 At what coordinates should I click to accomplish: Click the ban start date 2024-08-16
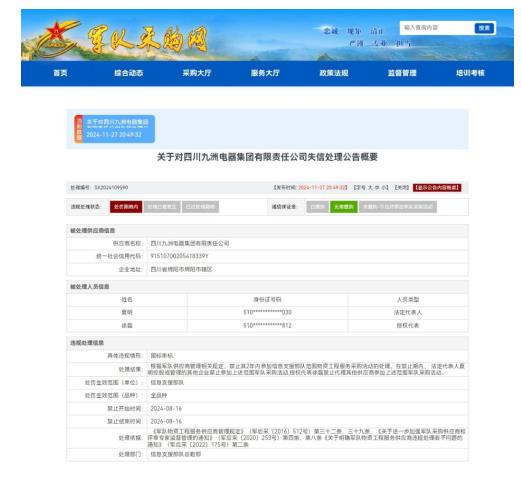pyautogui.click(x=166, y=409)
